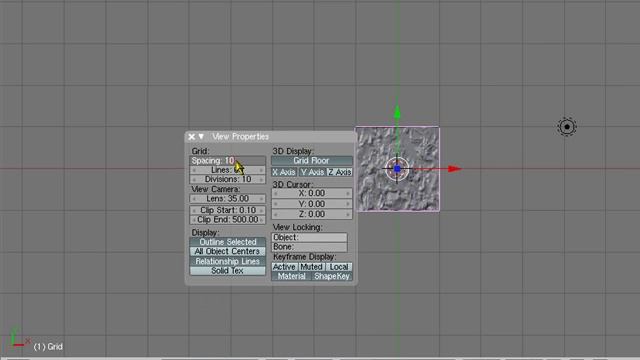Click the Clip End: 500.00 field

coord(227,220)
